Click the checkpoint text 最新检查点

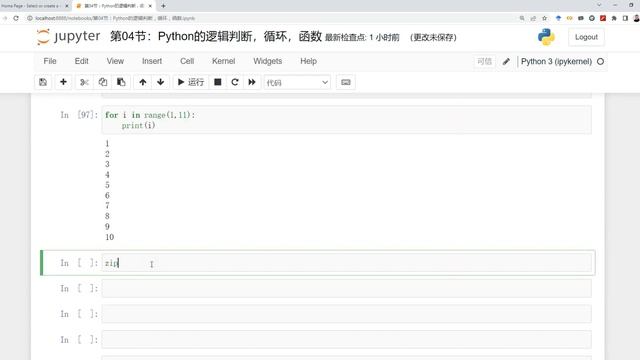(362, 37)
